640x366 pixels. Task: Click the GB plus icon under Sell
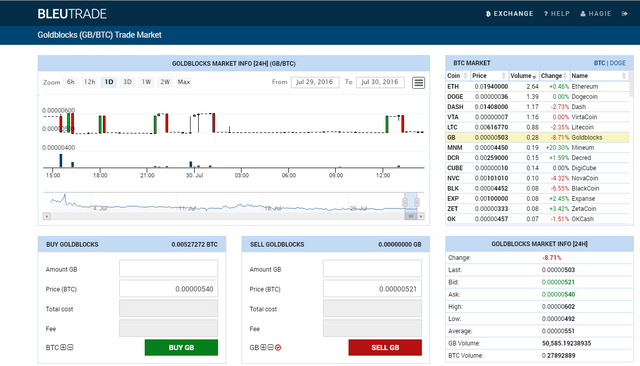click(x=263, y=347)
